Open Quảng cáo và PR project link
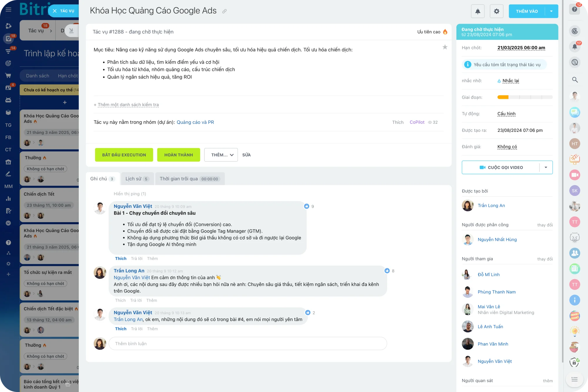This screenshot has height=392, width=588. (195, 122)
